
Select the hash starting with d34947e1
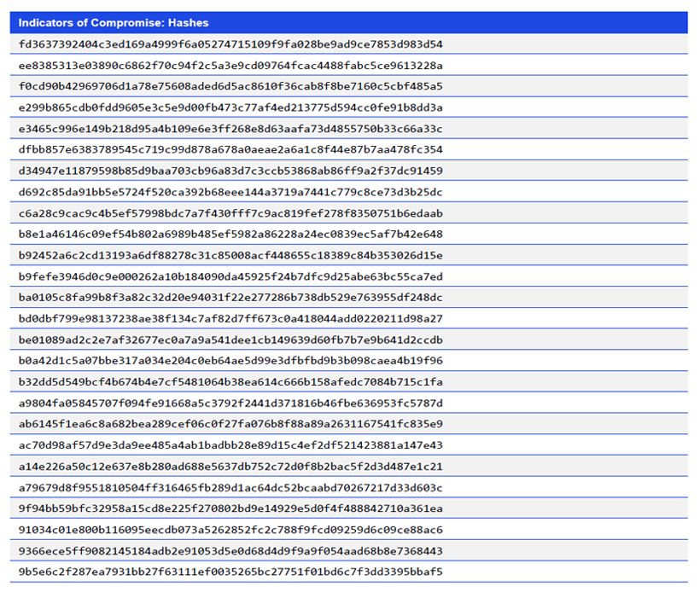pos(230,171)
